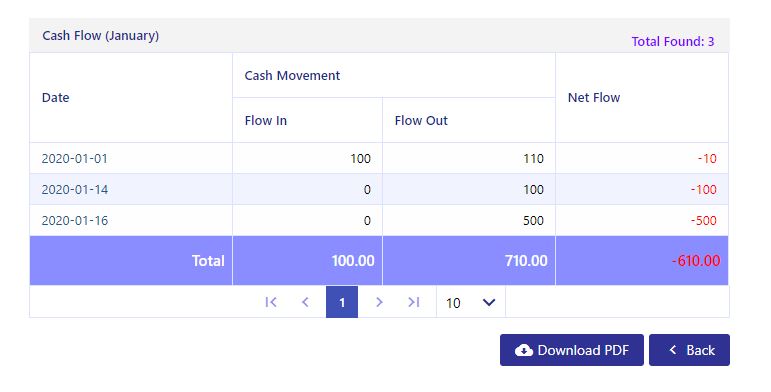Click the Back chevron icon
The width and height of the screenshot is (771, 392).
click(673, 350)
